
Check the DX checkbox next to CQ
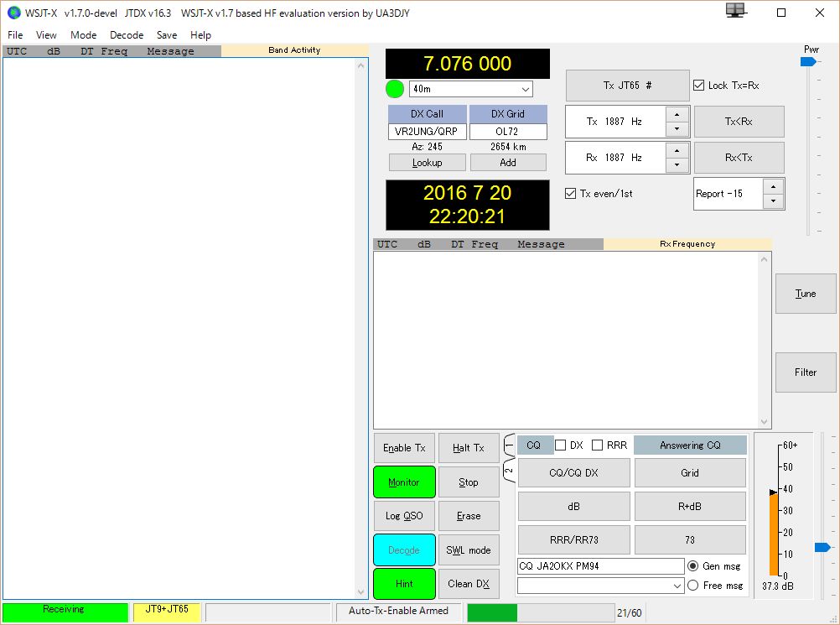pyautogui.click(x=560, y=445)
